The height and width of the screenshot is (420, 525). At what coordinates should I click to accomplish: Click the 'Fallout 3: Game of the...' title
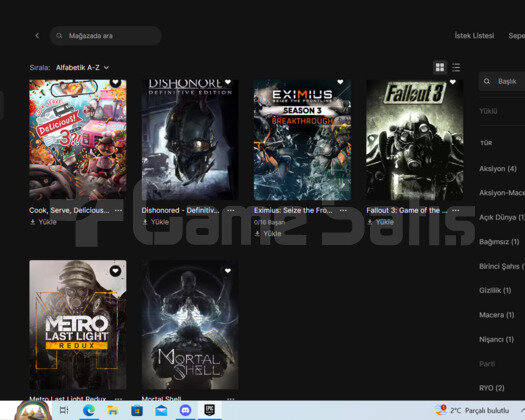(407, 210)
